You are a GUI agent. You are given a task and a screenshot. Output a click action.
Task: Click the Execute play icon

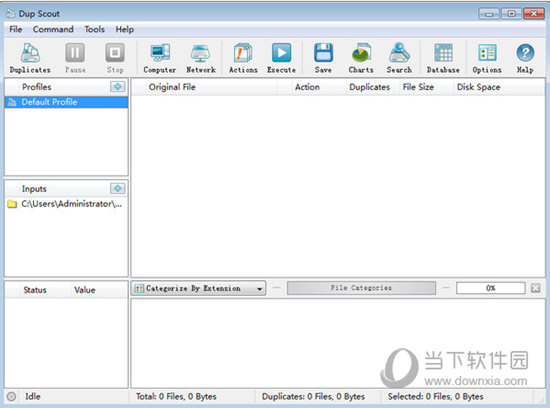(281, 53)
